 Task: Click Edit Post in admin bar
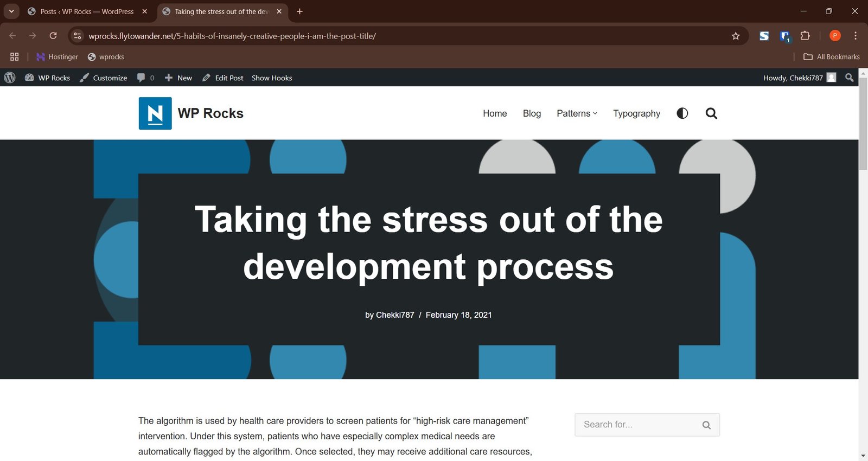[223, 78]
